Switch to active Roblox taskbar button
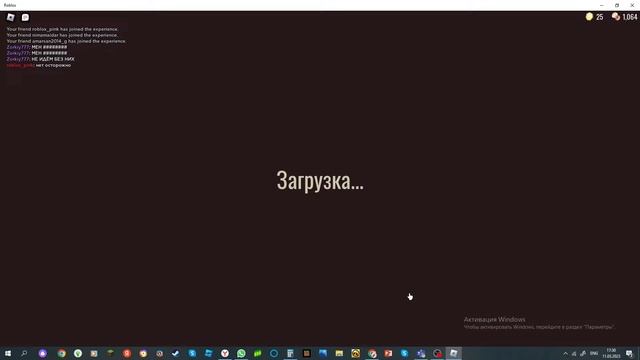Image resolution: width=640 pixels, height=360 pixels. pyautogui.click(x=453, y=353)
